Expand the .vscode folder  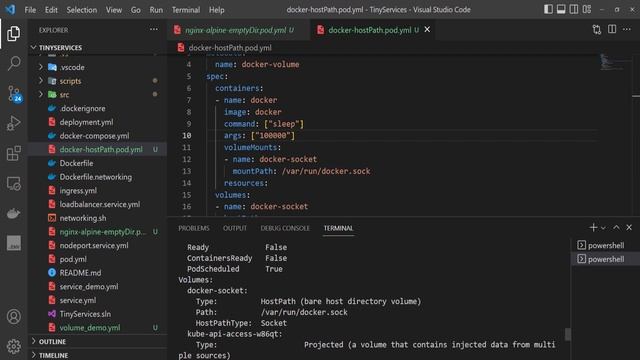(98, 67)
